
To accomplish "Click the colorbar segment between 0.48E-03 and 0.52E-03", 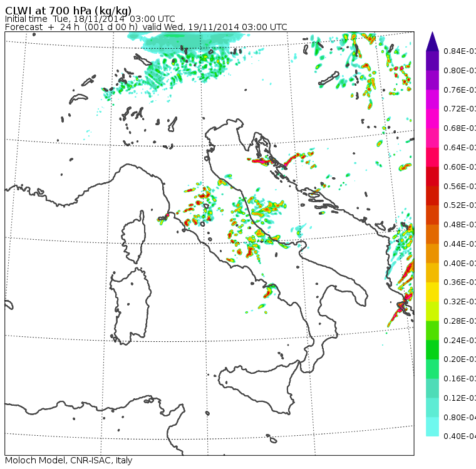I will point(432,215).
